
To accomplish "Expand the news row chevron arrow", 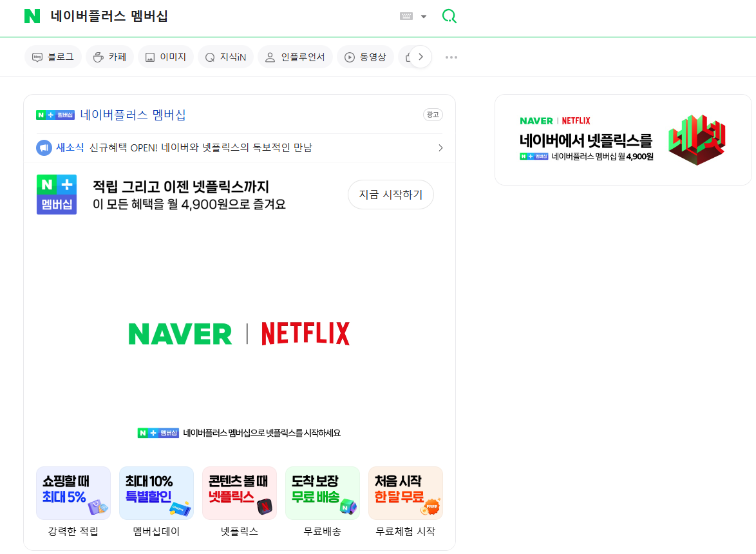I will 440,148.
